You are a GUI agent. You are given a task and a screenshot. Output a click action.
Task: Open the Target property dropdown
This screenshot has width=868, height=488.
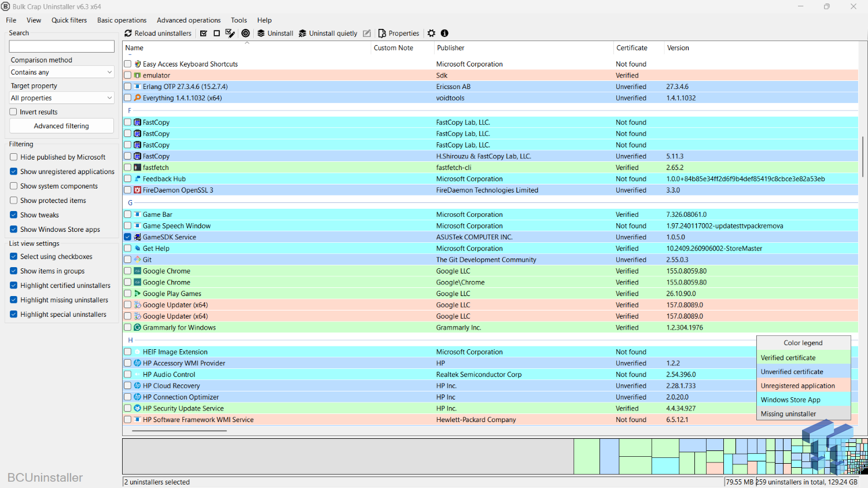pos(61,98)
